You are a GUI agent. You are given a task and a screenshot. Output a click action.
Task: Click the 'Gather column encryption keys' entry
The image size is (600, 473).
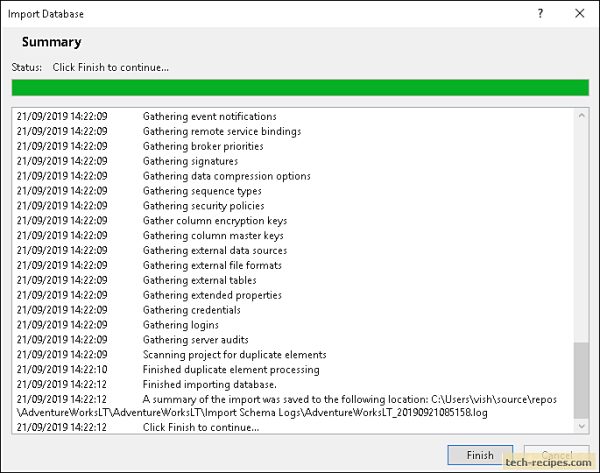(215, 221)
